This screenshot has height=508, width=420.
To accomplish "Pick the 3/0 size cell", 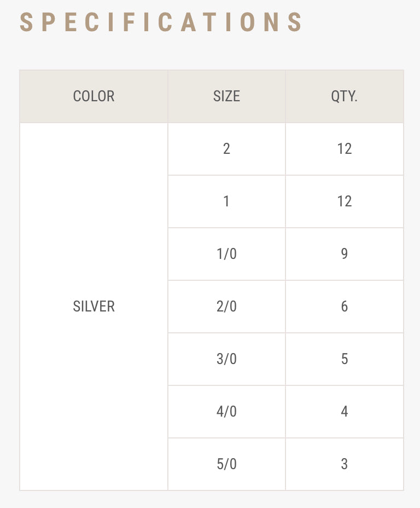I will coord(226,359).
